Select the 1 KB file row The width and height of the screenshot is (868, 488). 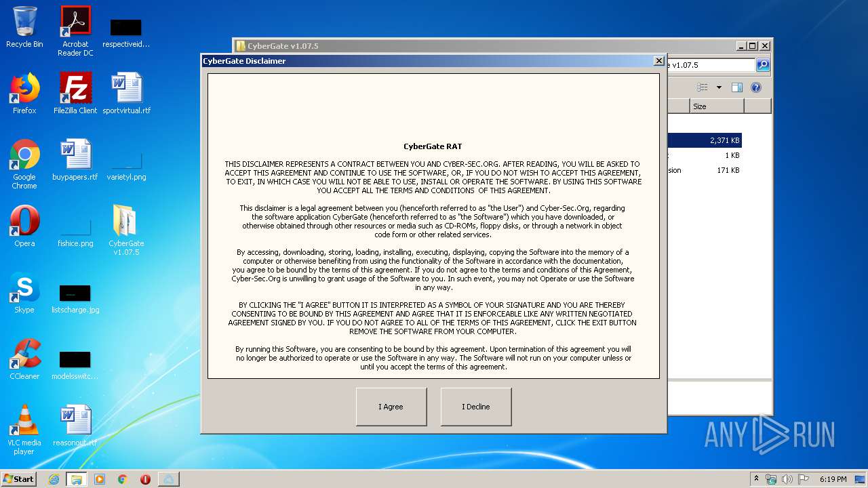[705, 155]
